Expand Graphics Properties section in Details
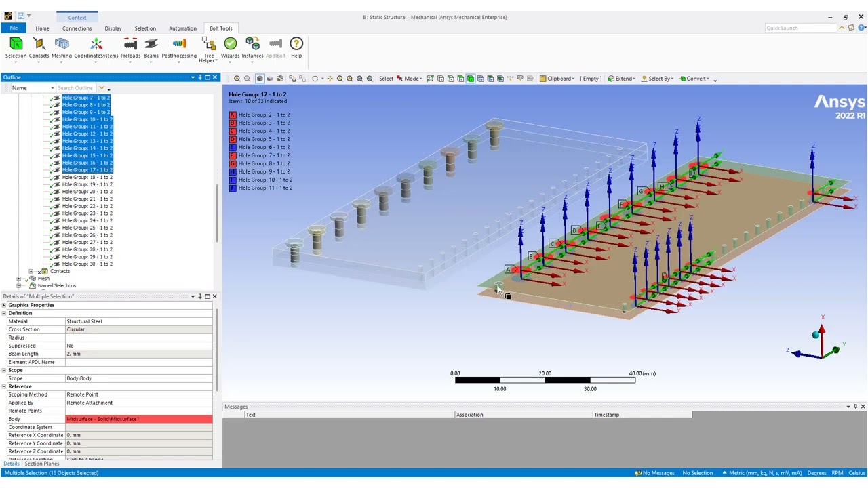This screenshot has width=868, height=488. (x=4, y=305)
